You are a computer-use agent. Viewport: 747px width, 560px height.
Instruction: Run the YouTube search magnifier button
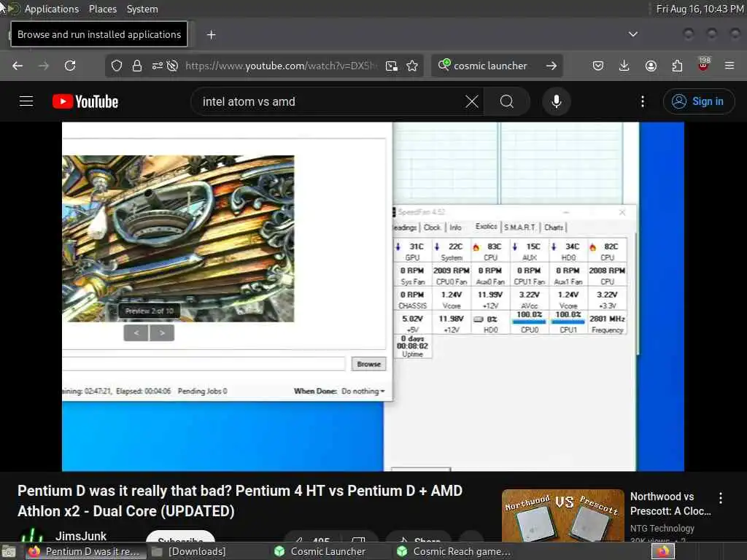pyautogui.click(x=507, y=101)
